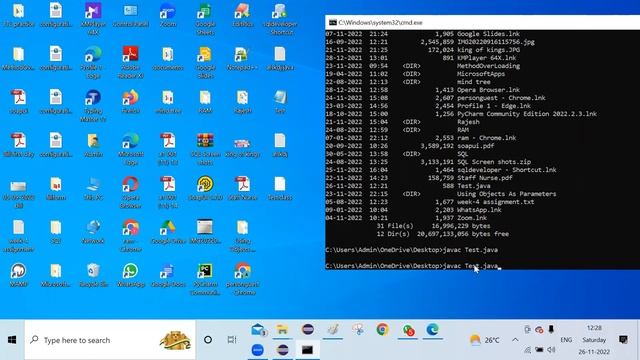The height and width of the screenshot is (360, 640).
Task: Open the Zoom desktop shortcut
Action: coord(168,15)
